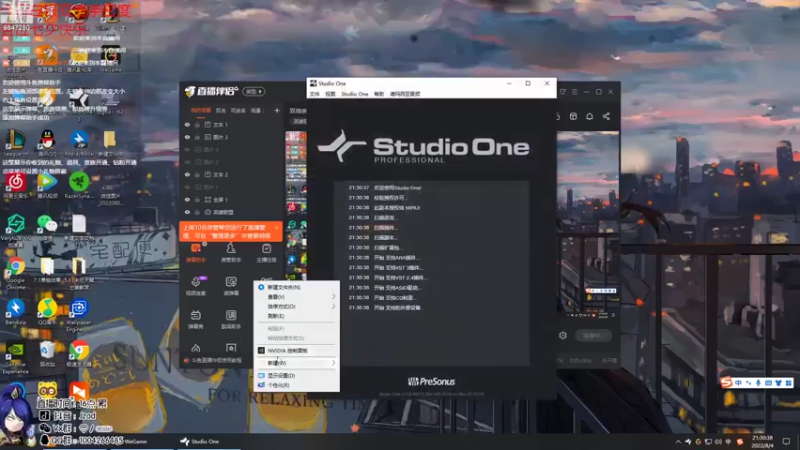Click the funnel icon in streaming app title bar
The width and height of the screenshot is (800, 450).
(x=562, y=92)
